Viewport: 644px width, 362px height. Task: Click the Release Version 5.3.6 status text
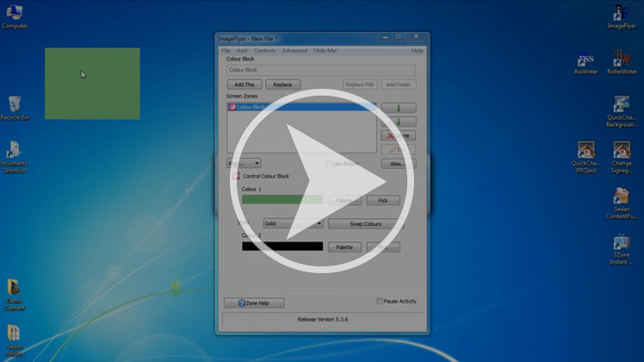click(x=322, y=319)
